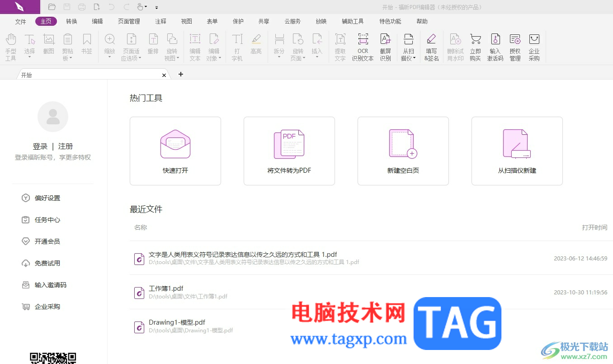
Task: Switch to the Convert (转换) tab
Action: click(x=71, y=21)
